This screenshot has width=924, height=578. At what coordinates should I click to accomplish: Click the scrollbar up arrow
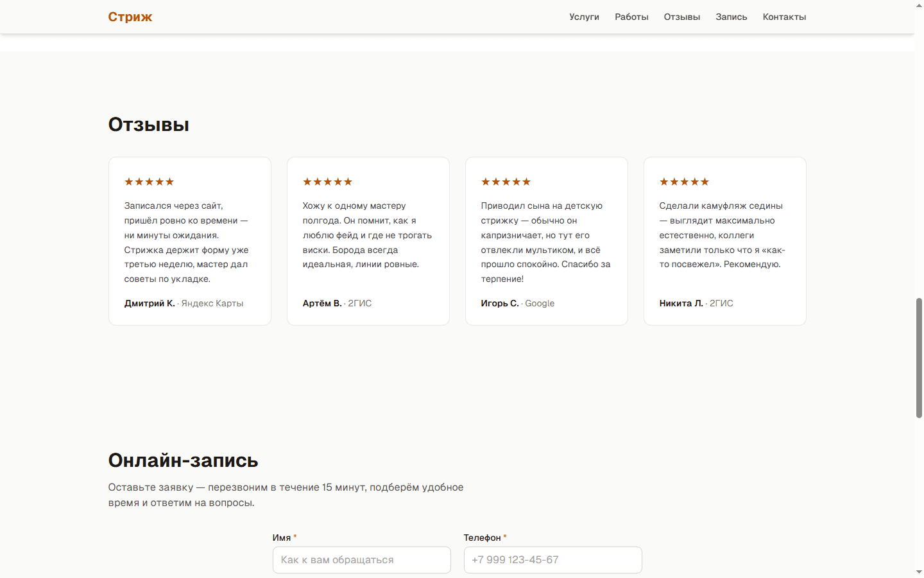919,4
